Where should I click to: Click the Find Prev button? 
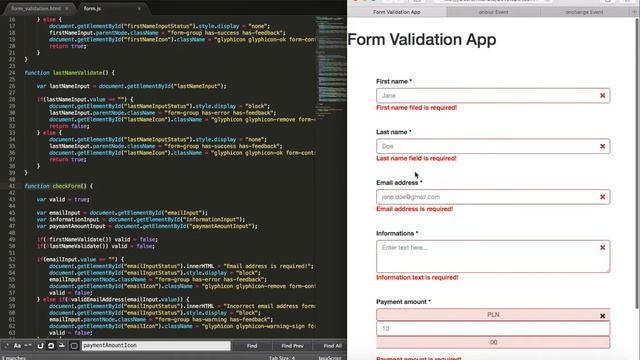(292, 346)
